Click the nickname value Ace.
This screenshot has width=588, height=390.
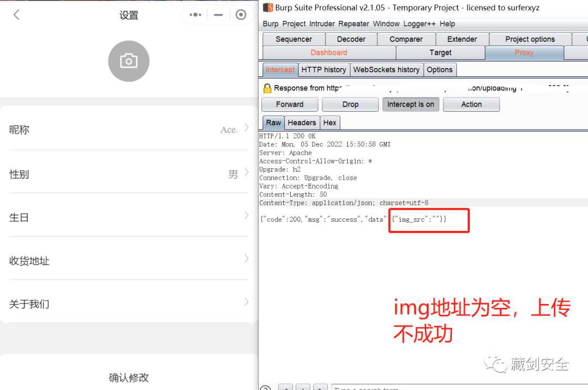229,130
